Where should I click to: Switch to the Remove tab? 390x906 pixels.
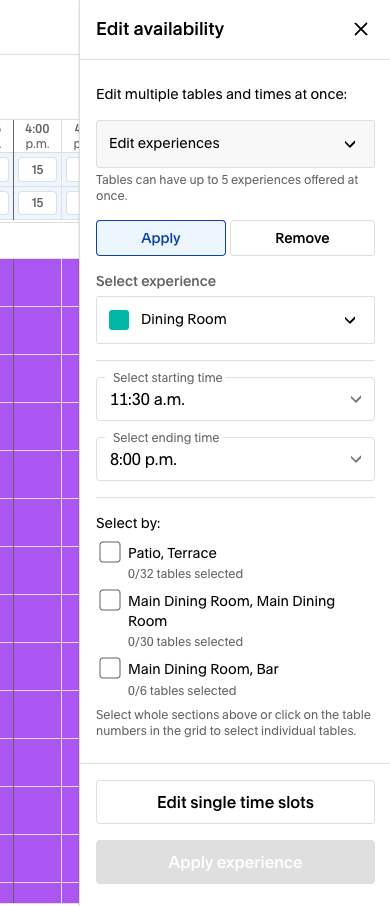(302, 238)
